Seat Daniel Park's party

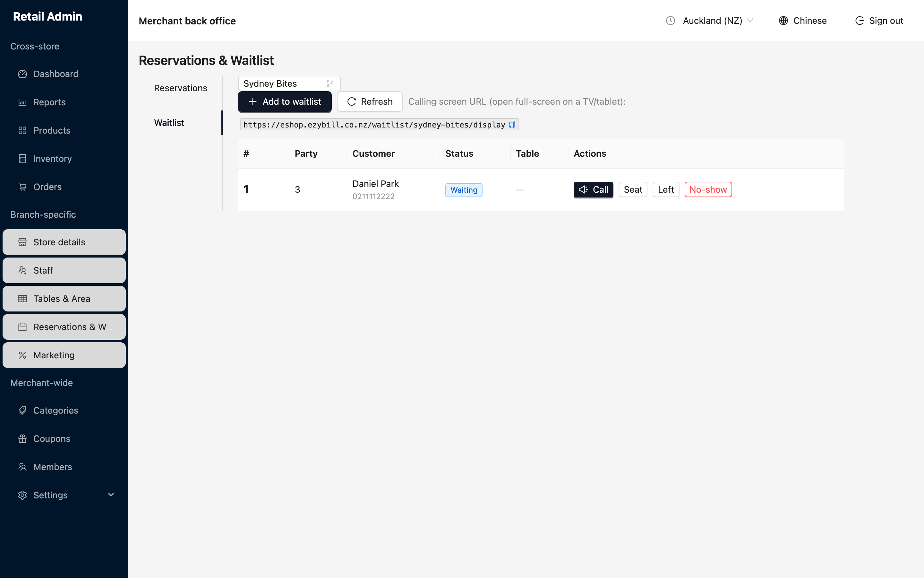(x=633, y=189)
